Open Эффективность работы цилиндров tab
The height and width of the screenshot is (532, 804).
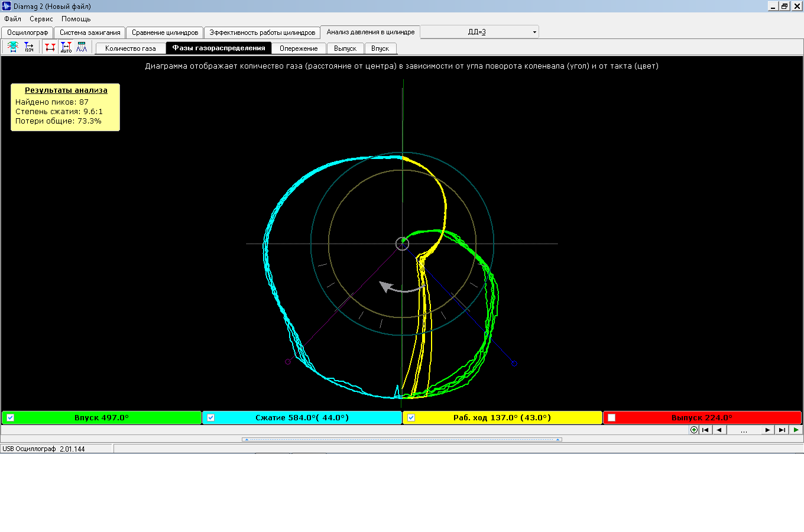tap(262, 33)
